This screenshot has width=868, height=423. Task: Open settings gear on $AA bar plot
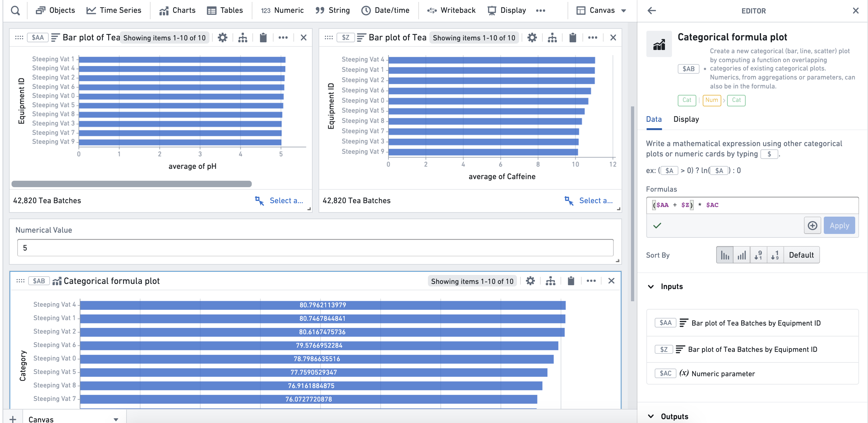(222, 37)
